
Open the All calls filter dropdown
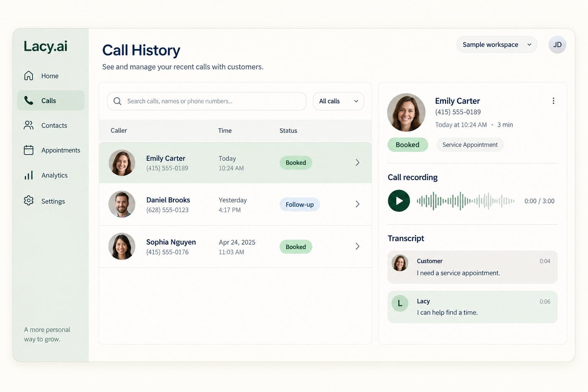338,101
